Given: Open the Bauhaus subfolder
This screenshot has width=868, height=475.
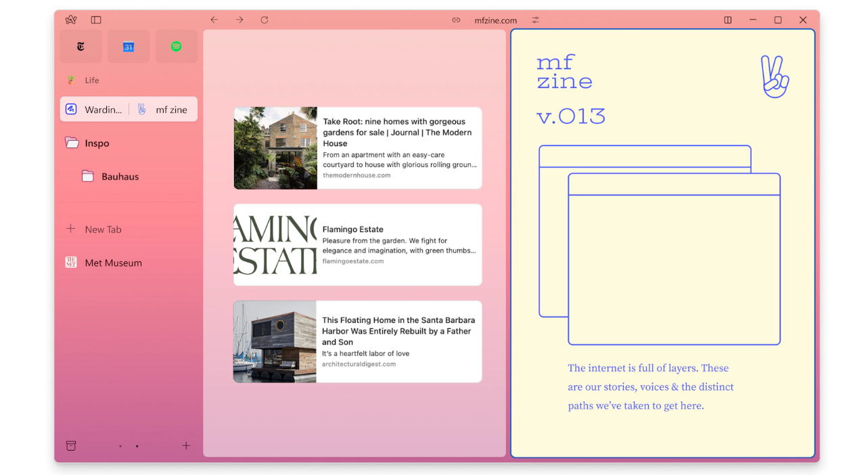Looking at the screenshot, I should tap(119, 177).
